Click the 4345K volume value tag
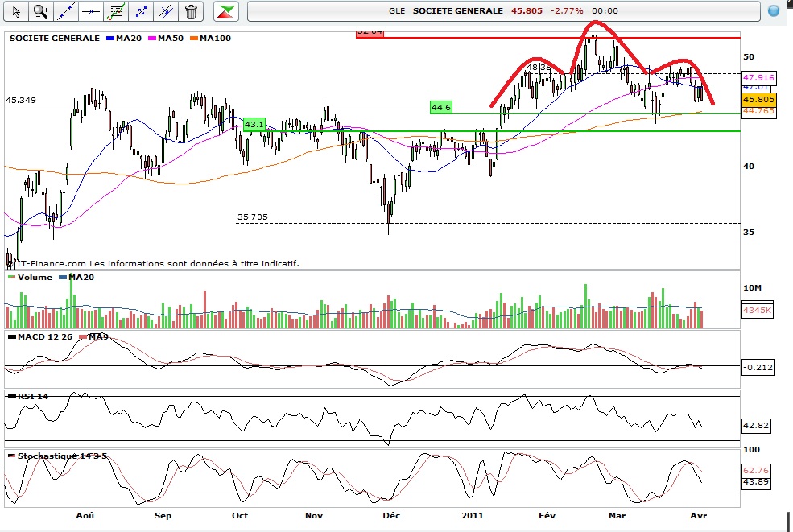The image size is (793, 532). coord(757,310)
